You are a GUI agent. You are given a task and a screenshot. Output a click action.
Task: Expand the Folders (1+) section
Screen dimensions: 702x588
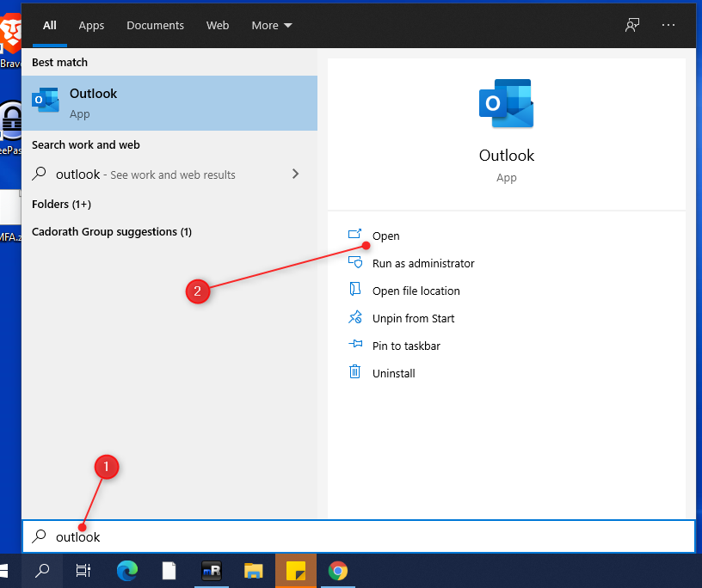pos(61,204)
